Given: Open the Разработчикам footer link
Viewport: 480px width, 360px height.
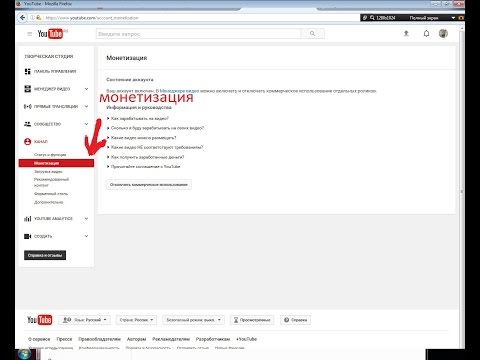Looking at the screenshot, I should click(213, 339).
